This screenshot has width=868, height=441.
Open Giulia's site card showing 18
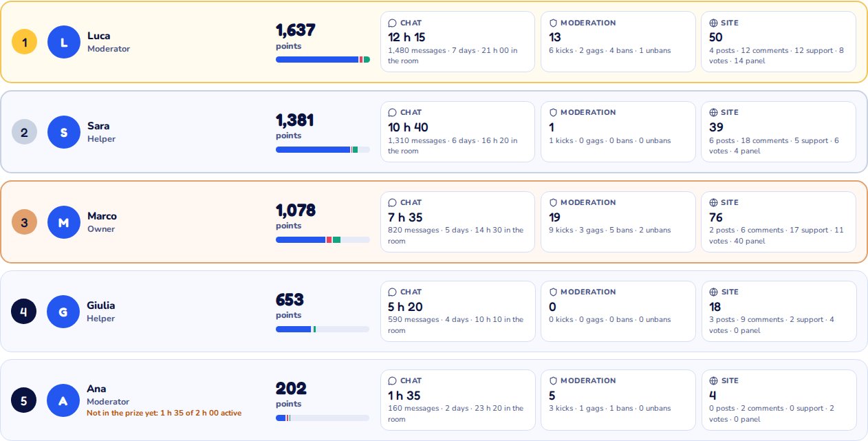(x=779, y=311)
